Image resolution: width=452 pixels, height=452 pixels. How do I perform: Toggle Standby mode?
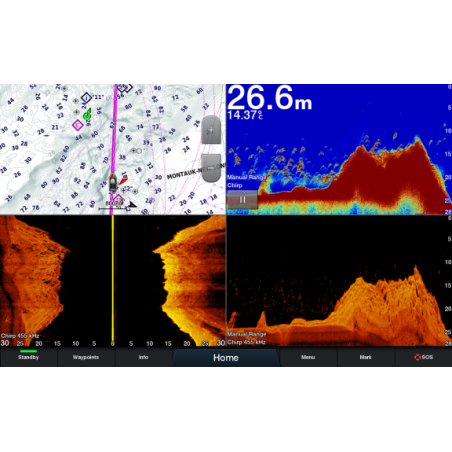tap(29, 357)
